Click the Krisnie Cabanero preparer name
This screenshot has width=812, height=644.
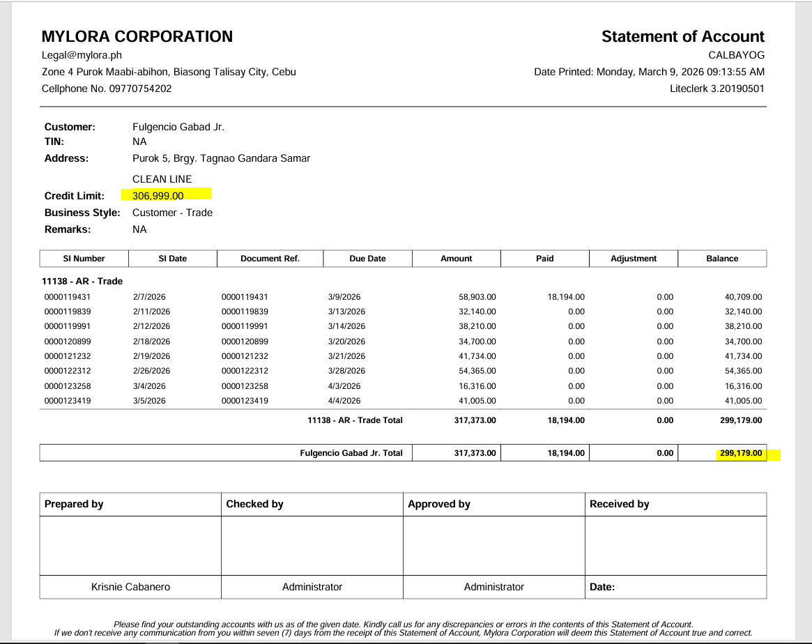[x=130, y=587]
